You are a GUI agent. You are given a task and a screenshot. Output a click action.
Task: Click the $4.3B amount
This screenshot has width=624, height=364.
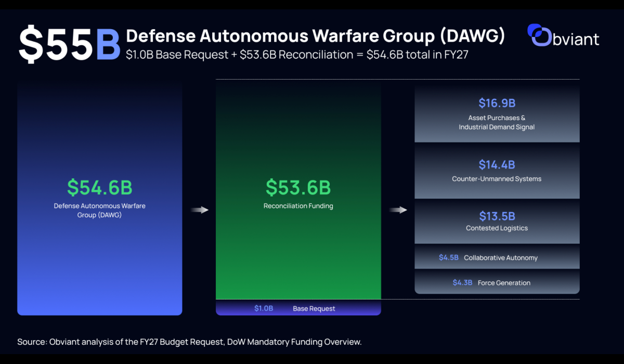462,283
